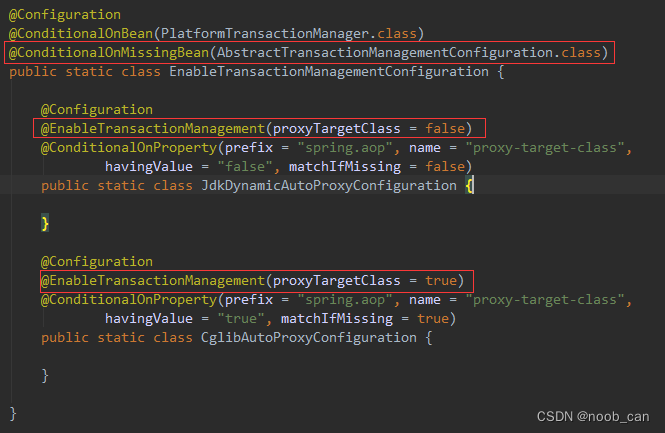Click "spring.aop" prefix in Cglib configuration
The width and height of the screenshot is (665, 433).
coord(345,299)
